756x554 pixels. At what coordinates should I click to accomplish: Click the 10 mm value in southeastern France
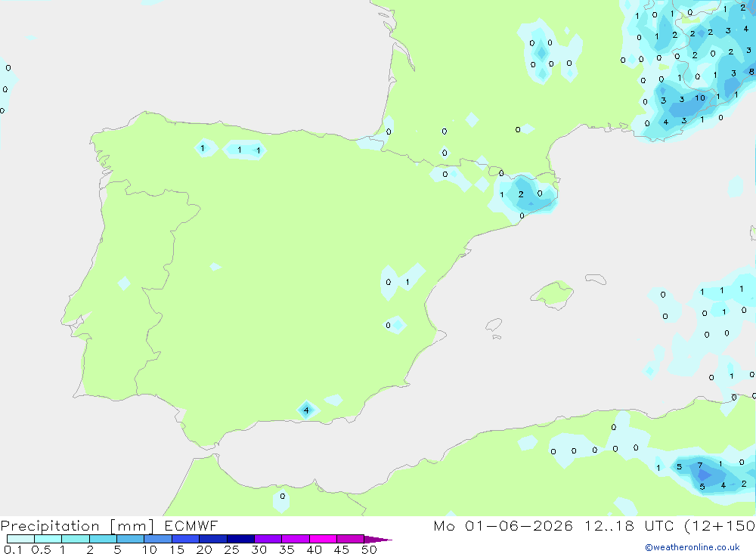[x=699, y=98]
